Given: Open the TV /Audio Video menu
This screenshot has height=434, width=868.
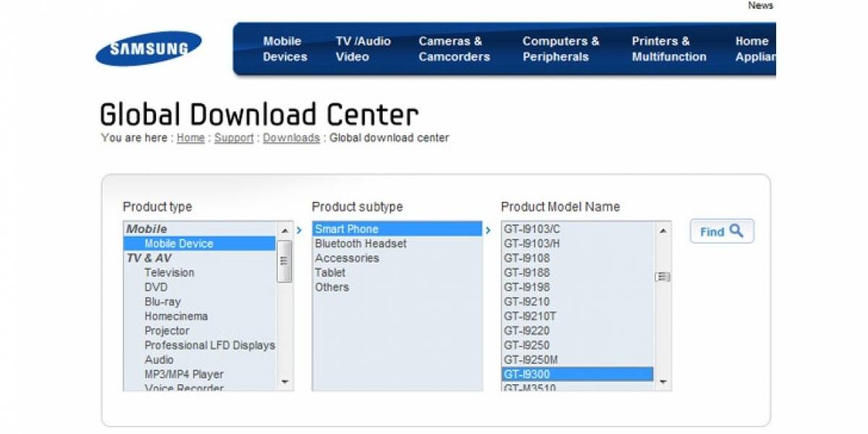Looking at the screenshot, I should point(362,48).
